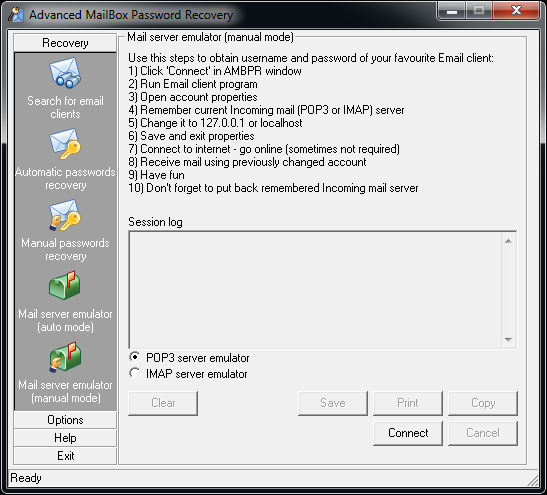Click inside the Session log text area

(315, 290)
